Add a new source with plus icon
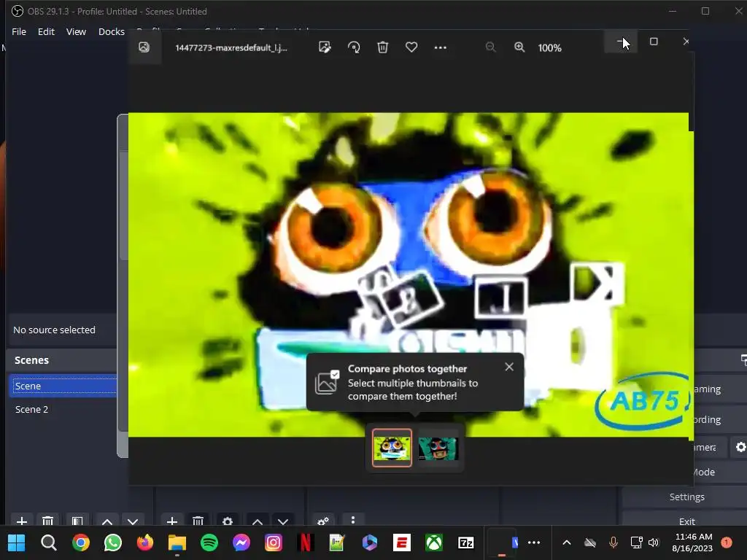This screenshot has width=747, height=560. (x=172, y=521)
